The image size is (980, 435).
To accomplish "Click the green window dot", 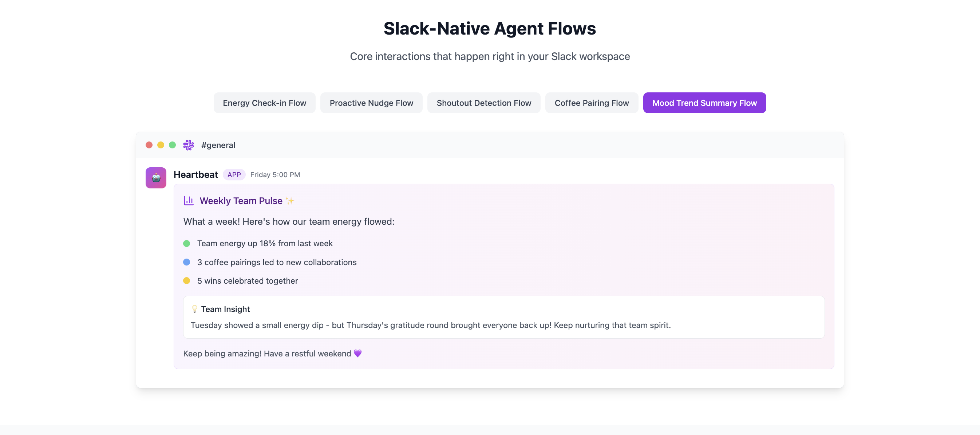I will click(172, 145).
